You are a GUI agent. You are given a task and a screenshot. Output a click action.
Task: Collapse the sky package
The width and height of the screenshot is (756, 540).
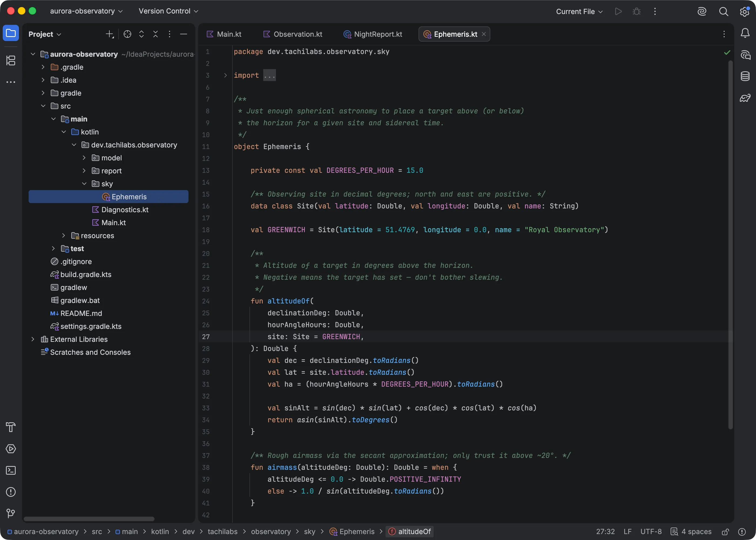pos(84,184)
